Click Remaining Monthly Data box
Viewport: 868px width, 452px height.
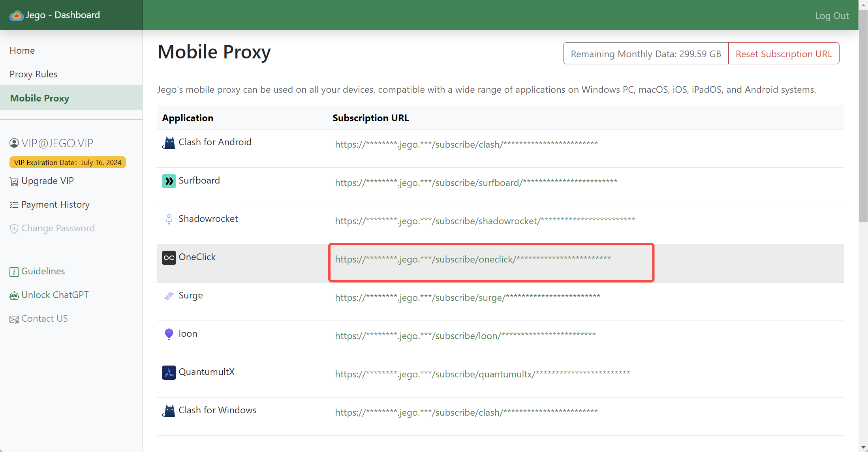coord(646,54)
